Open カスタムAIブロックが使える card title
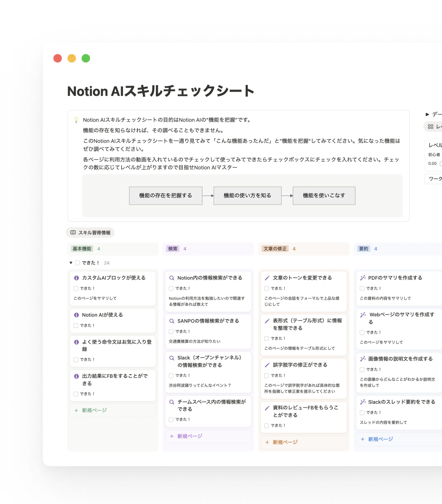Image resolution: width=442 pixels, height=504 pixels. pyautogui.click(x=114, y=278)
